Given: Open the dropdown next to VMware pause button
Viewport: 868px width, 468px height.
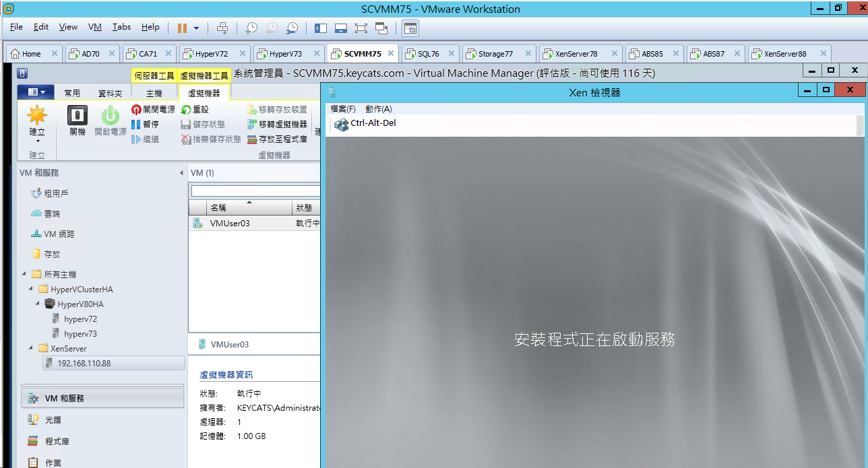Looking at the screenshot, I should [x=197, y=28].
